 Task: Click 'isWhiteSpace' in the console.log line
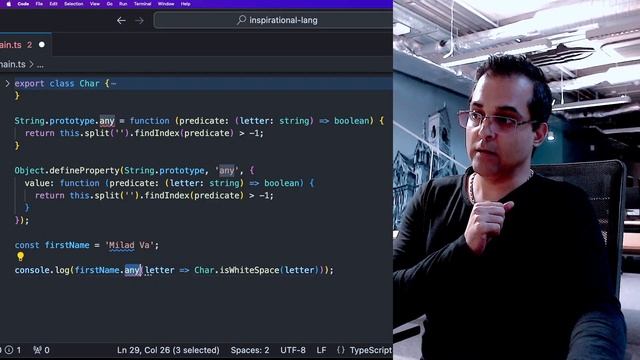249,270
